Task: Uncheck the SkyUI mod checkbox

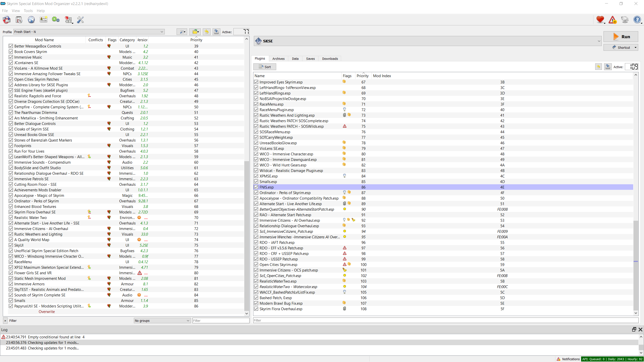Action: 11,245
